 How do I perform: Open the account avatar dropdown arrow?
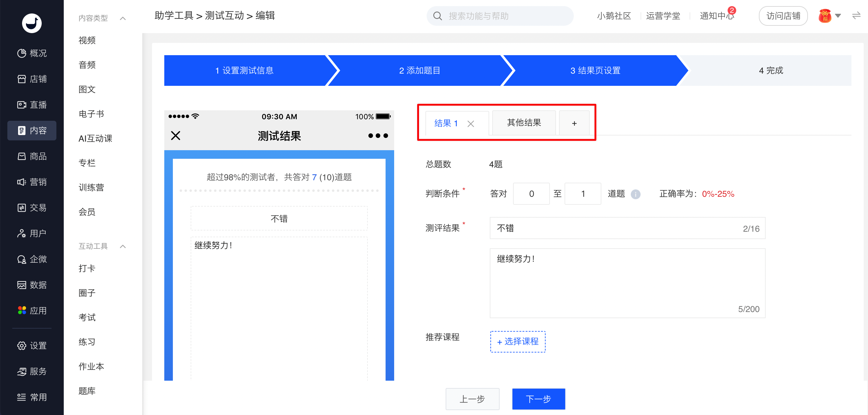838,16
